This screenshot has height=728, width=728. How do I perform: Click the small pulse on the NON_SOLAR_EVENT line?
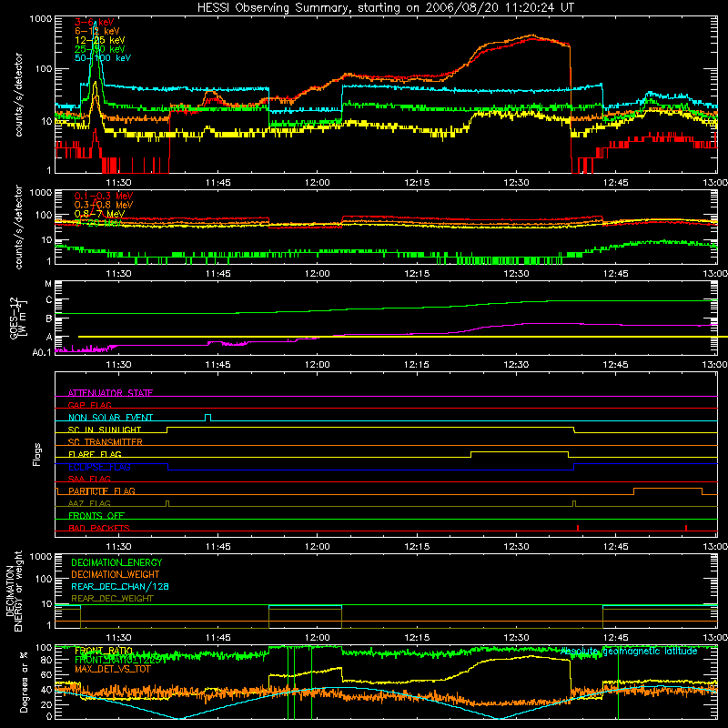click(208, 417)
